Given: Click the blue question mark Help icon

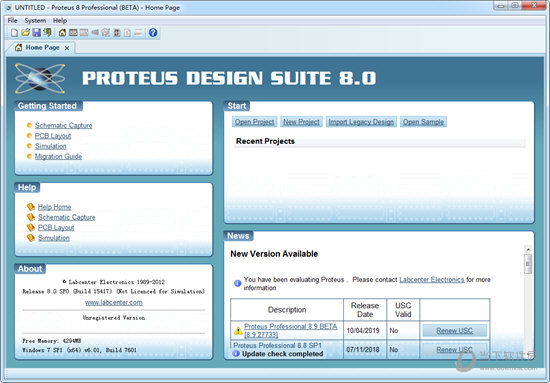Looking at the screenshot, I should click(153, 33).
